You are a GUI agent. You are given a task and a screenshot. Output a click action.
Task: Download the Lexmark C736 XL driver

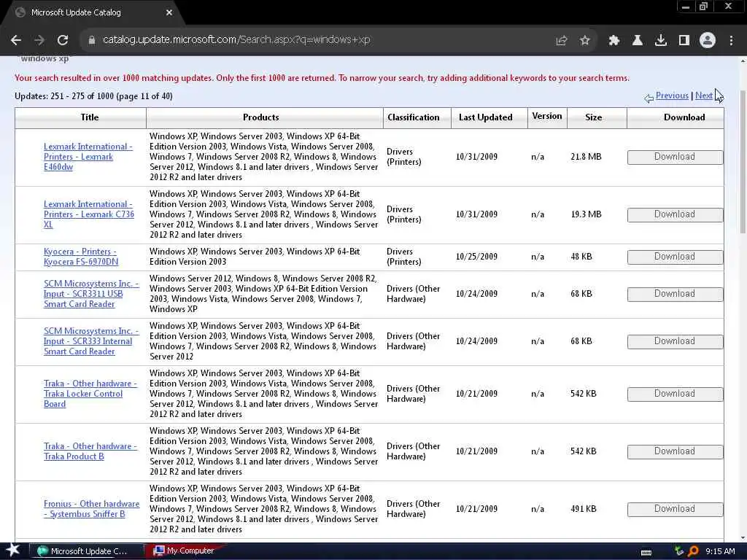click(675, 215)
